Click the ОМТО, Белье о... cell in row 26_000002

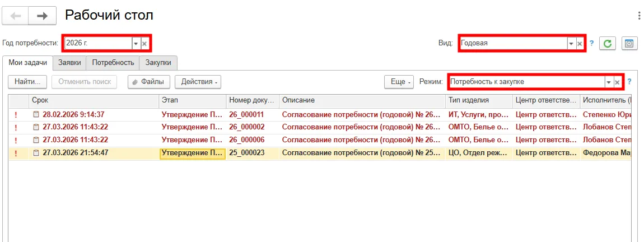479,127
